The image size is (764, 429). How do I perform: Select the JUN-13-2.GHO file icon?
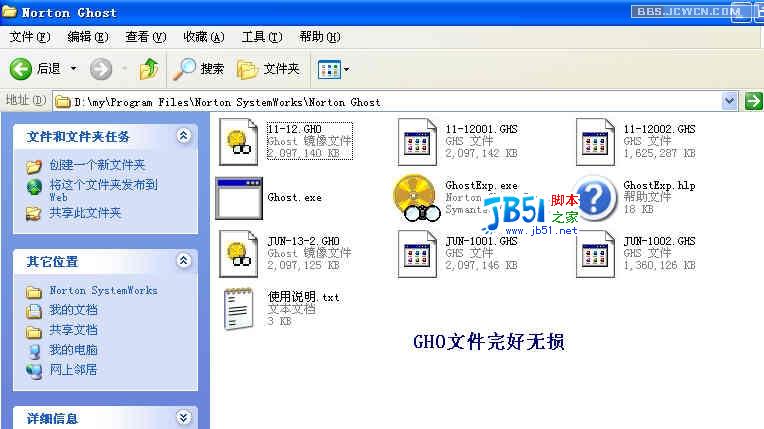238,254
